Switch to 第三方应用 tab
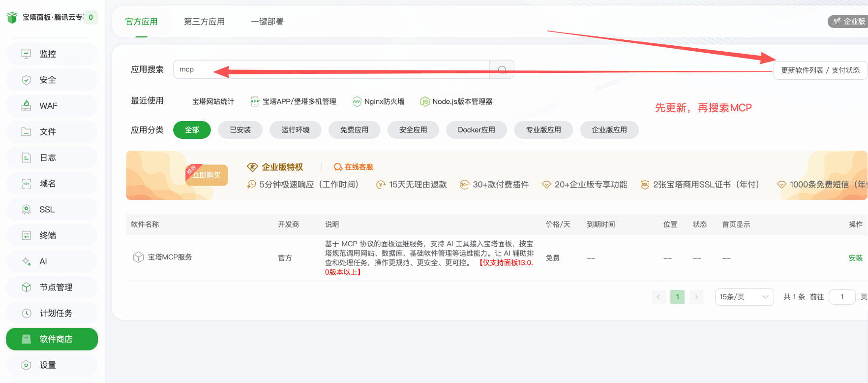868x383 pixels. tap(204, 22)
